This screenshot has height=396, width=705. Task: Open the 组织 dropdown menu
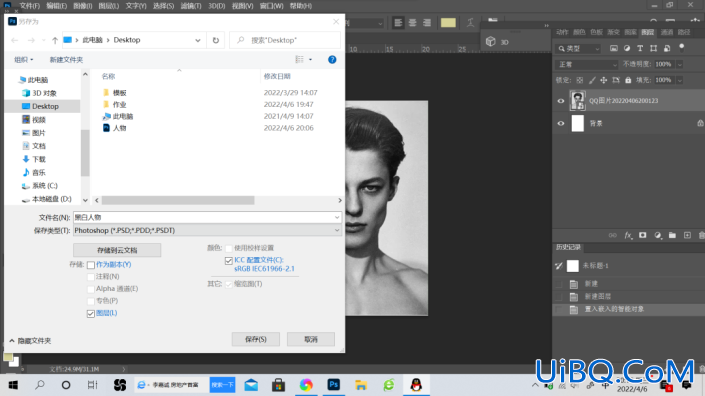pos(23,60)
